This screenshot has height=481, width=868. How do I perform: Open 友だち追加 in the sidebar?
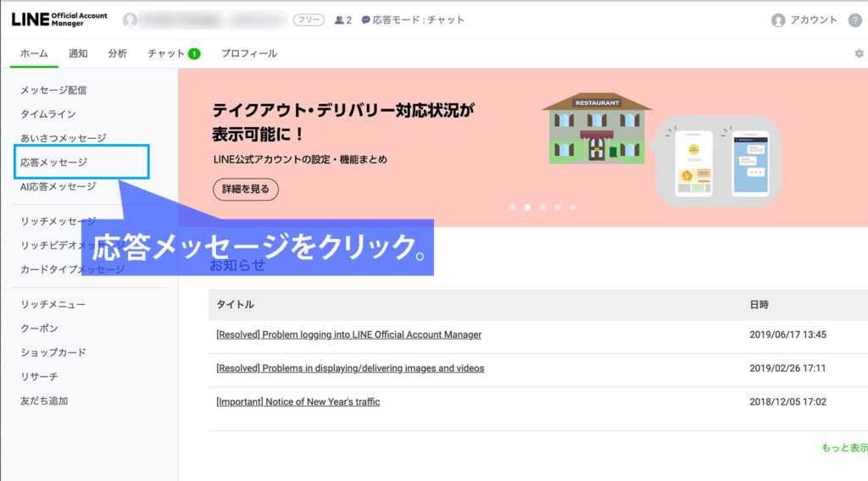(44, 401)
